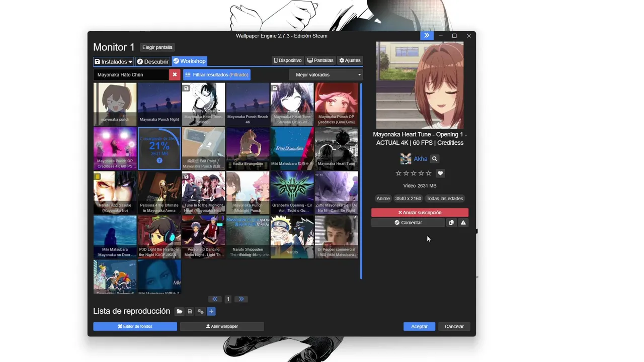The height and width of the screenshot is (362, 644).
Task: Select mayonaka punch thumbnail
Action: pyautogui.click(x=115, y=104)
